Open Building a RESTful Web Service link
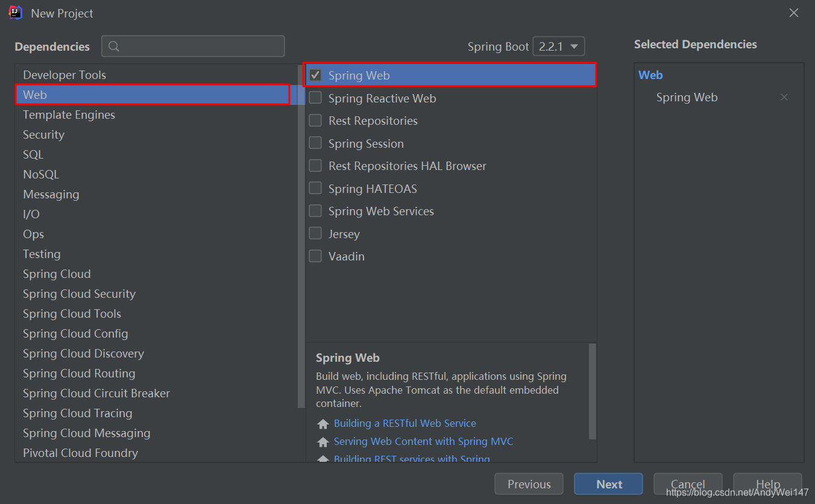The height and width of the screenshot is (504, 815). point(405,423)
